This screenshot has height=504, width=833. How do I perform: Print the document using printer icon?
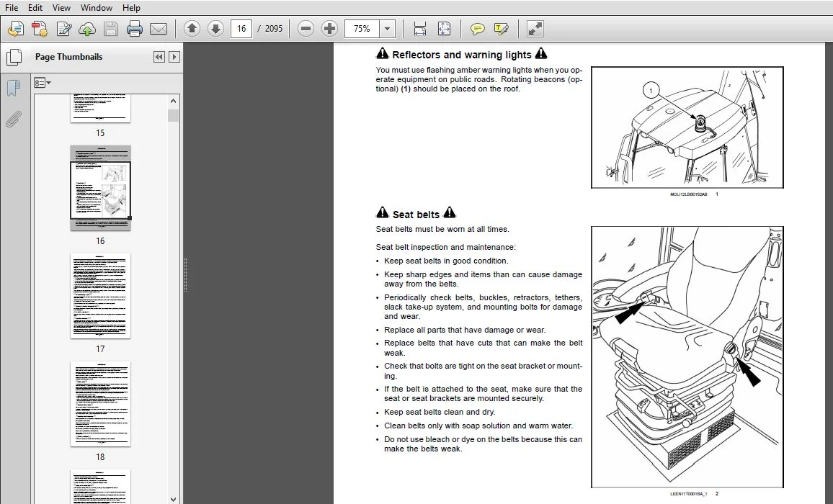pyautogui.click(x=135, y=29)
